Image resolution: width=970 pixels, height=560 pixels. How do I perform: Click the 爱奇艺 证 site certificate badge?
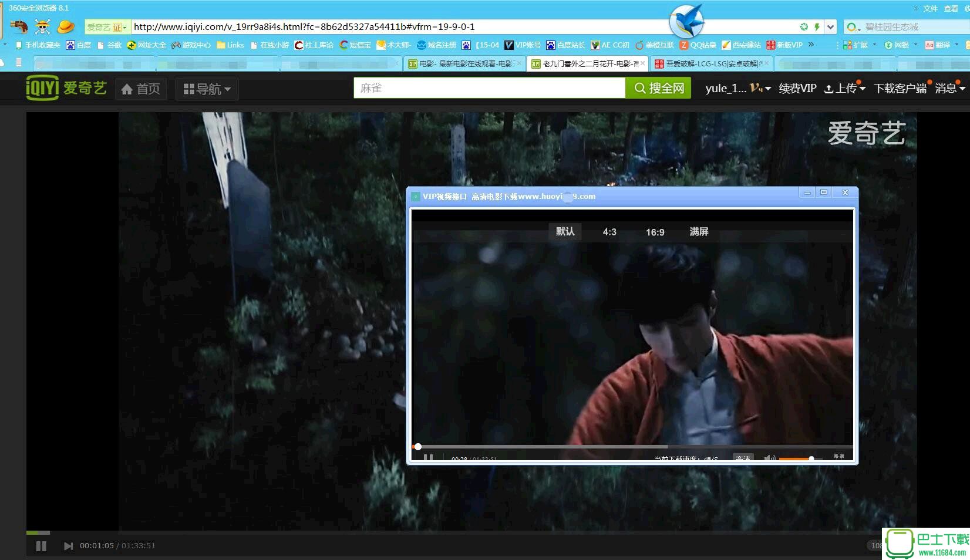(107, 27)
